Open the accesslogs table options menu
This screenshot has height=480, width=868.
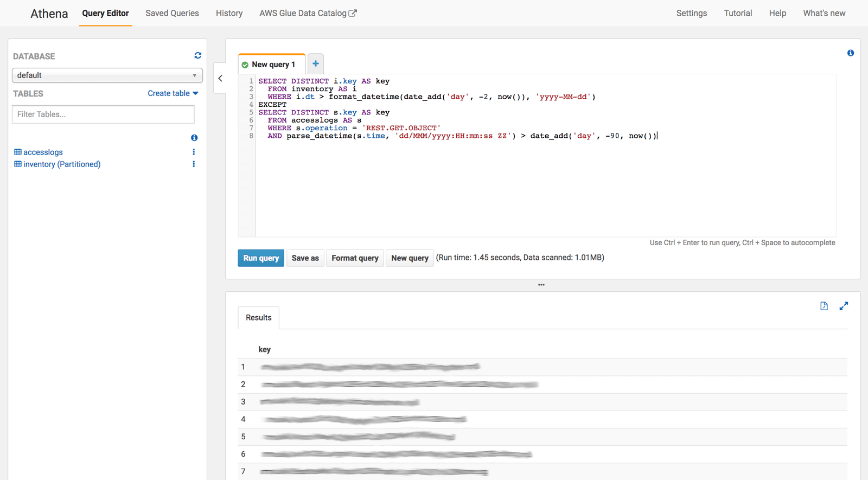194,152
